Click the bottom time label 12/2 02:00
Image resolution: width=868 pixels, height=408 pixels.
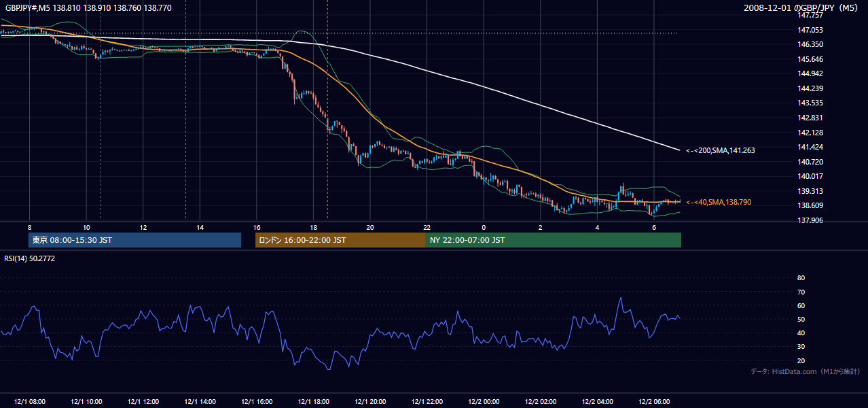541,402
